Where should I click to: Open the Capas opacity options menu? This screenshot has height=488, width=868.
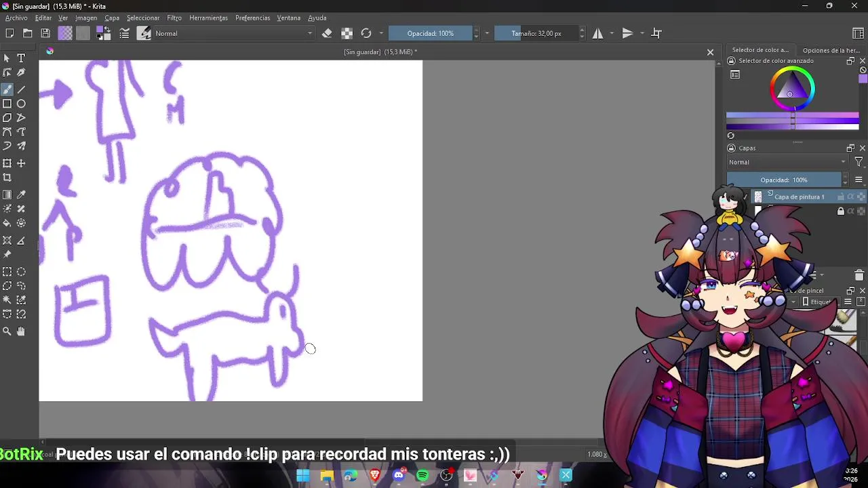(x=859, y=180)
